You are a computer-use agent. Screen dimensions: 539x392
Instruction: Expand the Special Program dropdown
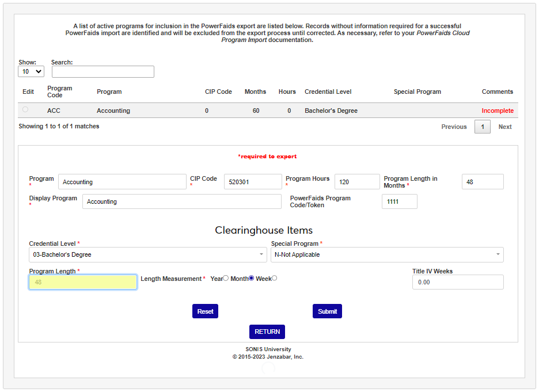pos(387,254)
